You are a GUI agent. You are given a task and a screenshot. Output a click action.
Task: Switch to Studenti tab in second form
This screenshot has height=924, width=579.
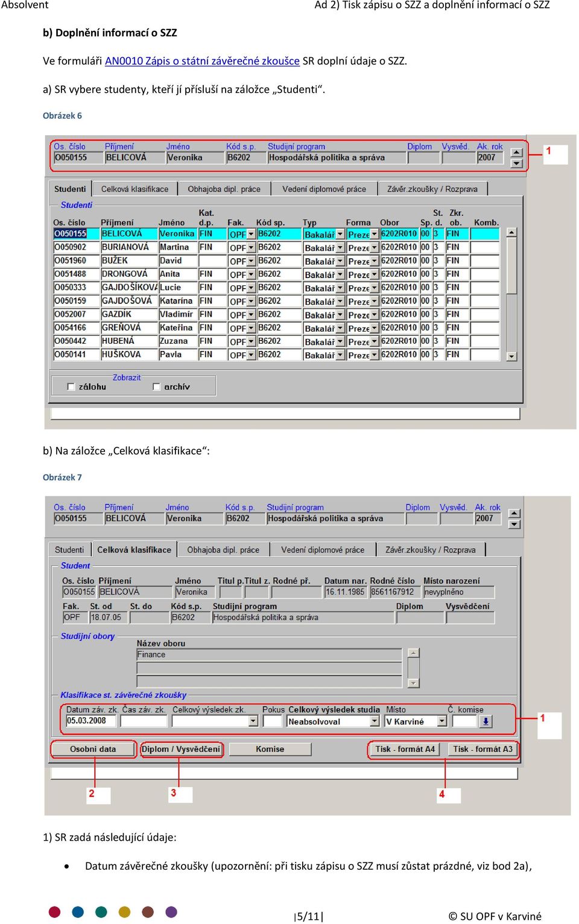69,549
